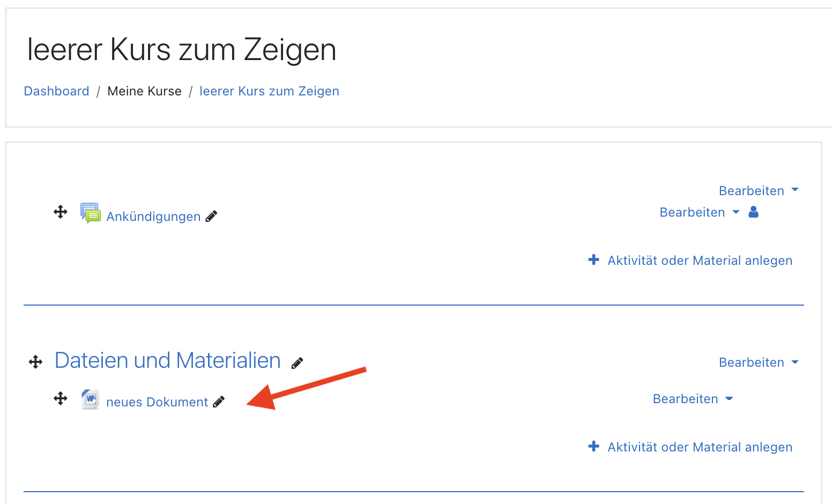Add activity or material under Dateien und Materialien
This screenshot has height=504, width=832.
tap(690, 447)
